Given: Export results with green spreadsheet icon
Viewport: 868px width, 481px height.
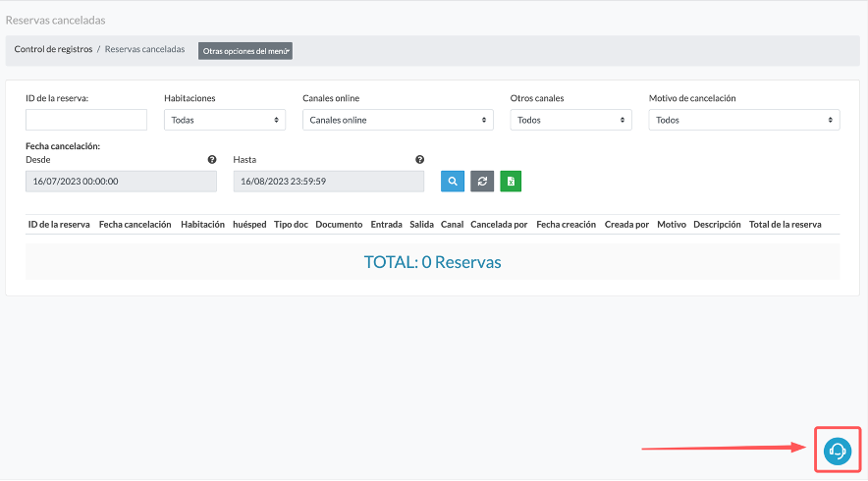Looking at the screenshot, I should point(511,182).
